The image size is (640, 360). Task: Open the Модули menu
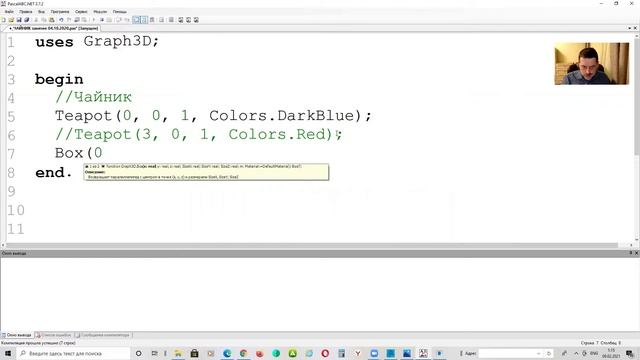click(x=100, y=11)
